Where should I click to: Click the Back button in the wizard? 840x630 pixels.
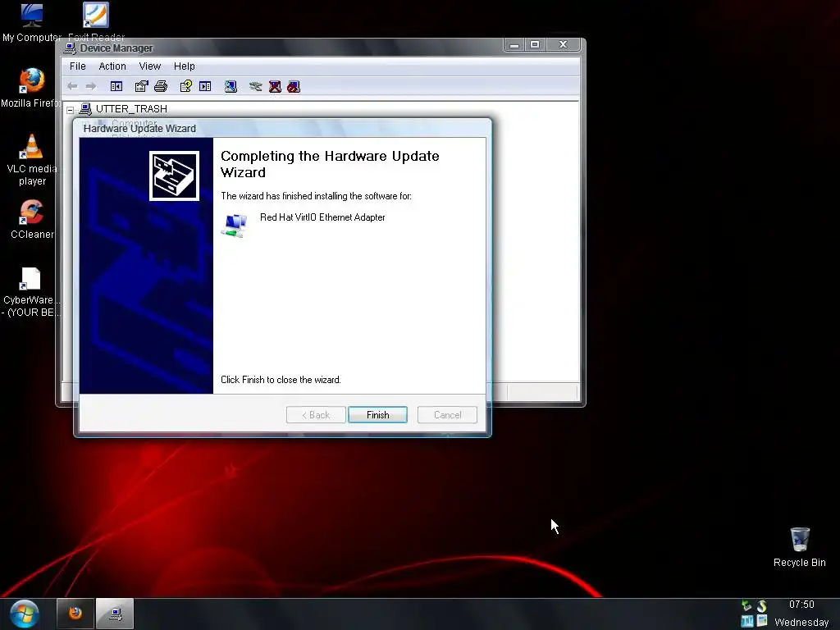click(316, 414)
